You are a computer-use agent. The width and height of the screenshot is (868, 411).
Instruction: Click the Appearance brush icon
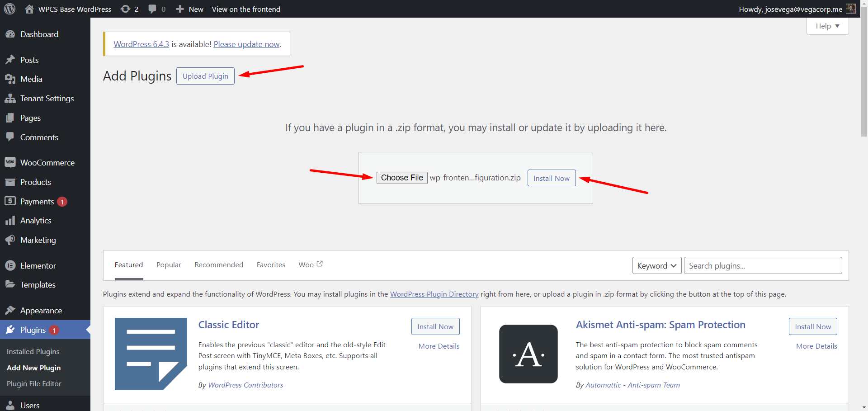coord(10,310)
